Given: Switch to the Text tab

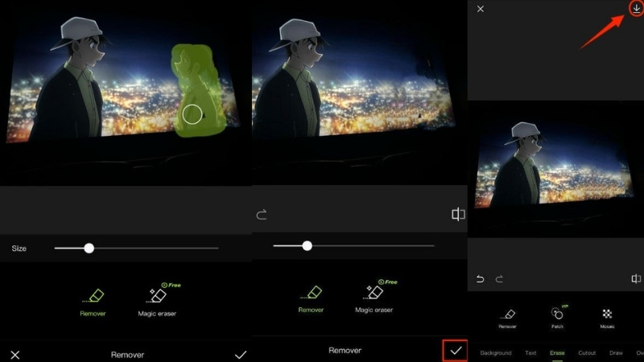Looking at the screenshot, I should pos(530,353).
